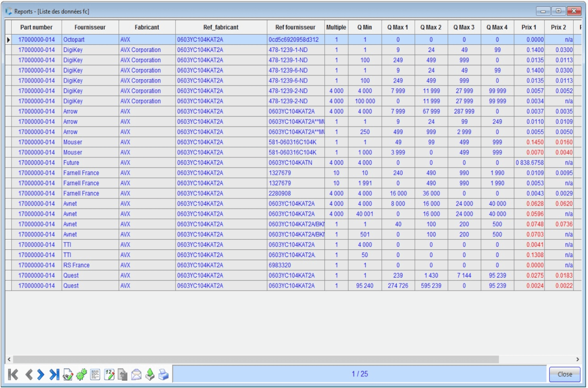Screen dimensions: 588x388
Task: Open the edit report document icon
Action: click(x=68, y=374)
